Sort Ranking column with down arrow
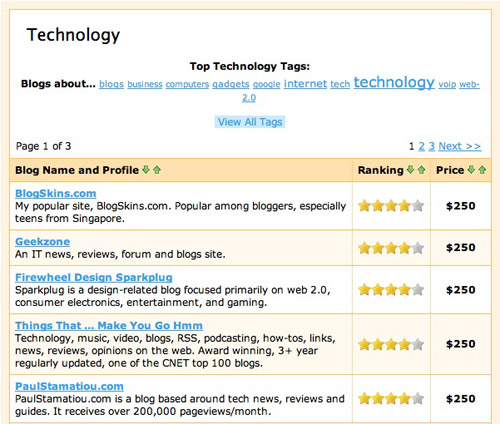Screen dimensions: 500x424 point(410,170)
